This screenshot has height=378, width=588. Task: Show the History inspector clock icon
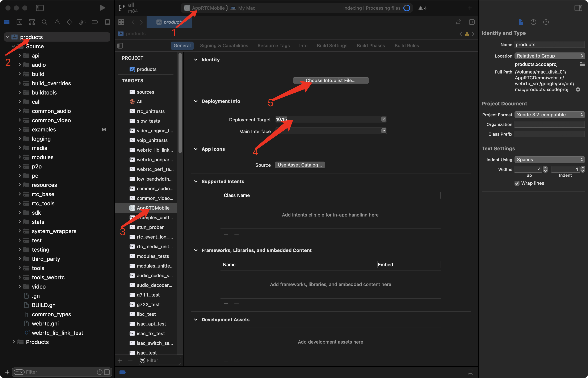coord(533,22)
